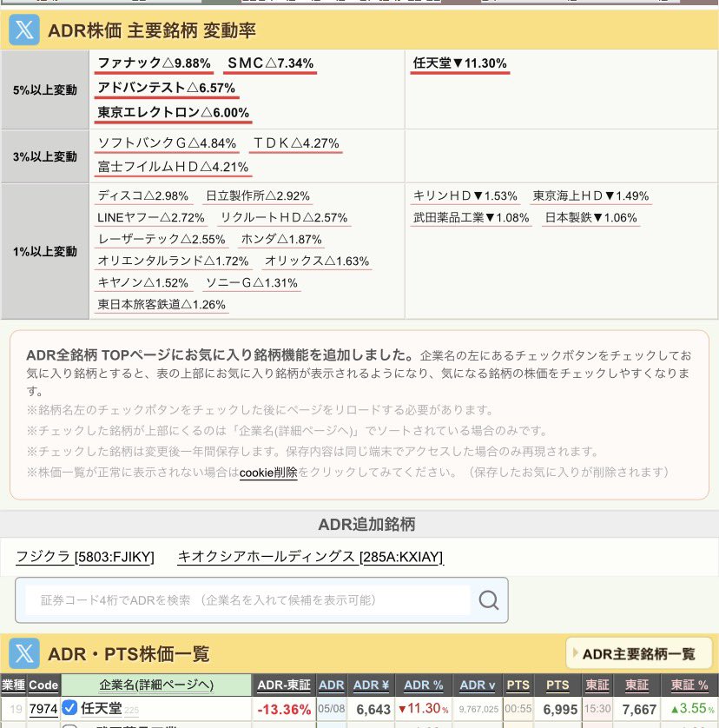This screenshot has width=719, height=728.
Task: Sort by 企業名(詳細ページへ) header
Action: click(156, 685)
